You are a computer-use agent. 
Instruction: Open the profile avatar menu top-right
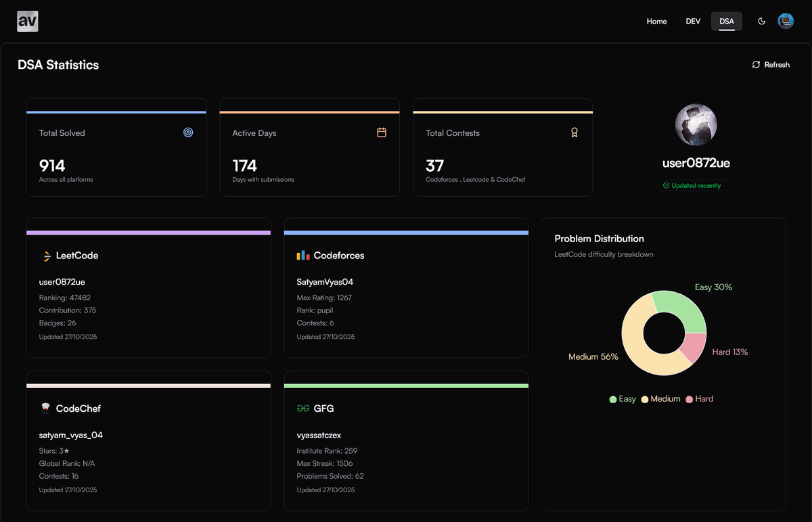786,21
